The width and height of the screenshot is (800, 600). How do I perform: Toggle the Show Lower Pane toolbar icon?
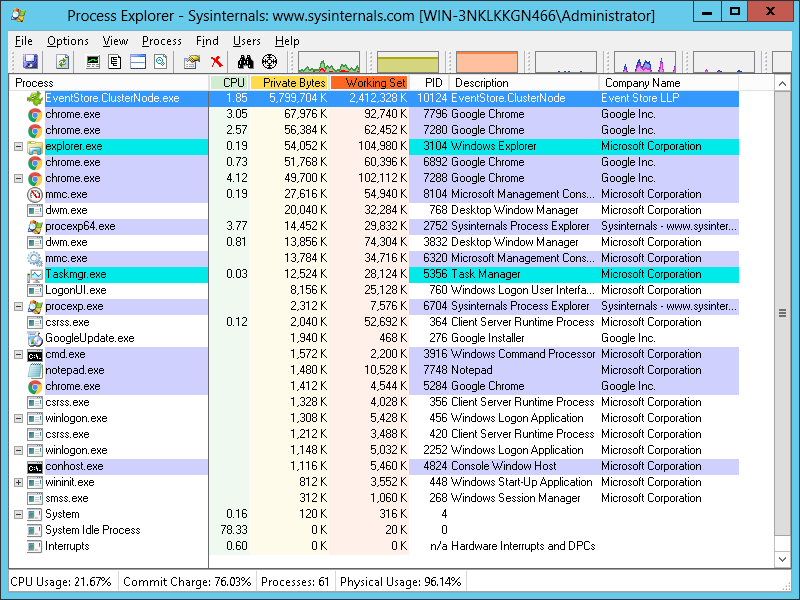[138, 62]
